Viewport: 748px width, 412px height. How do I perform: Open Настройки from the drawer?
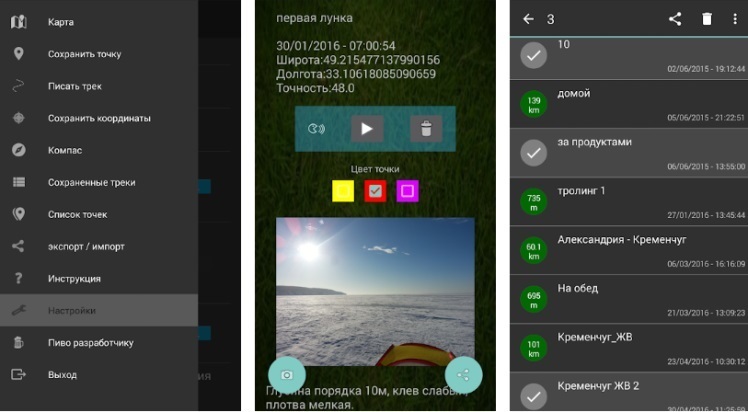click(99, 310)
